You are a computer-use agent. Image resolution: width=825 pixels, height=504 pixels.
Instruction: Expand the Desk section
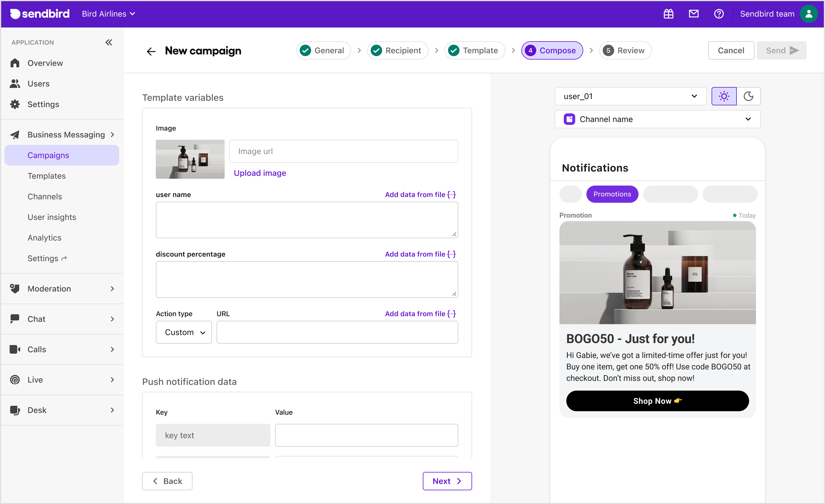click(62, 410)
